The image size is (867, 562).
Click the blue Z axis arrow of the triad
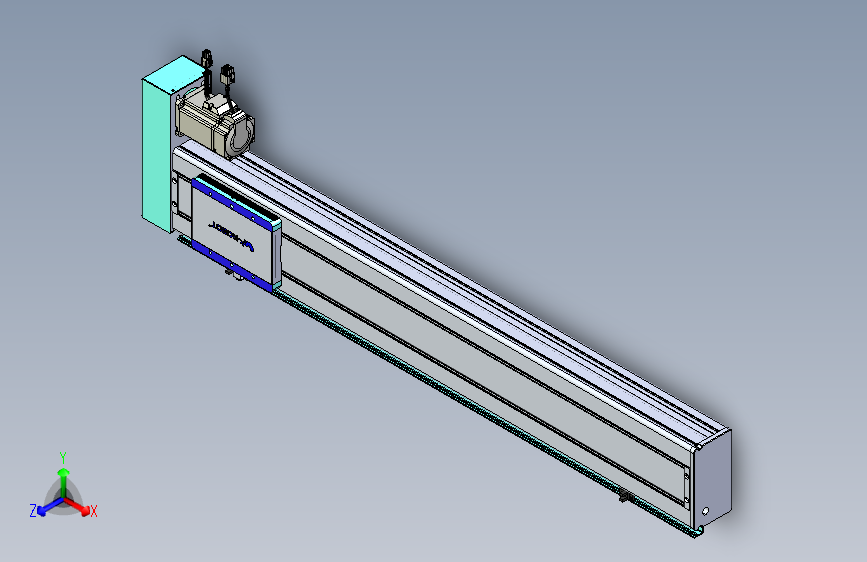click(50, 506)
